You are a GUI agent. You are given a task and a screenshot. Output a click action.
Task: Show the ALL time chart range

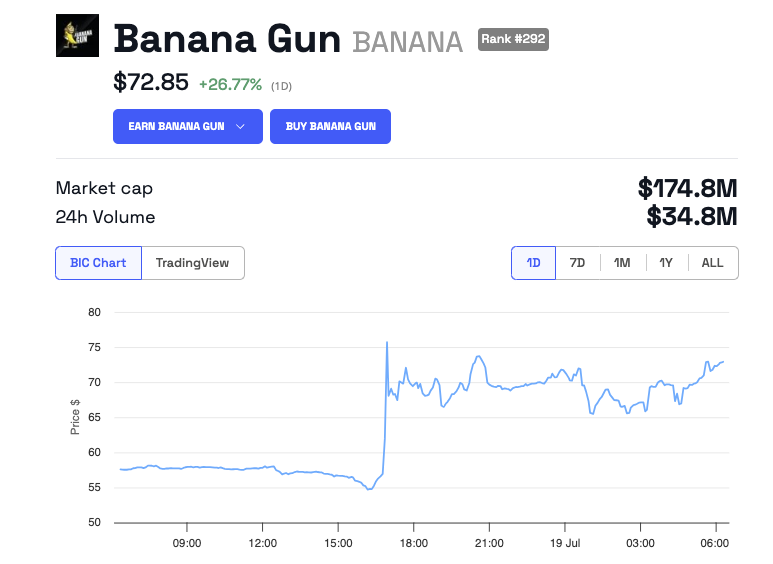[712, 263]
